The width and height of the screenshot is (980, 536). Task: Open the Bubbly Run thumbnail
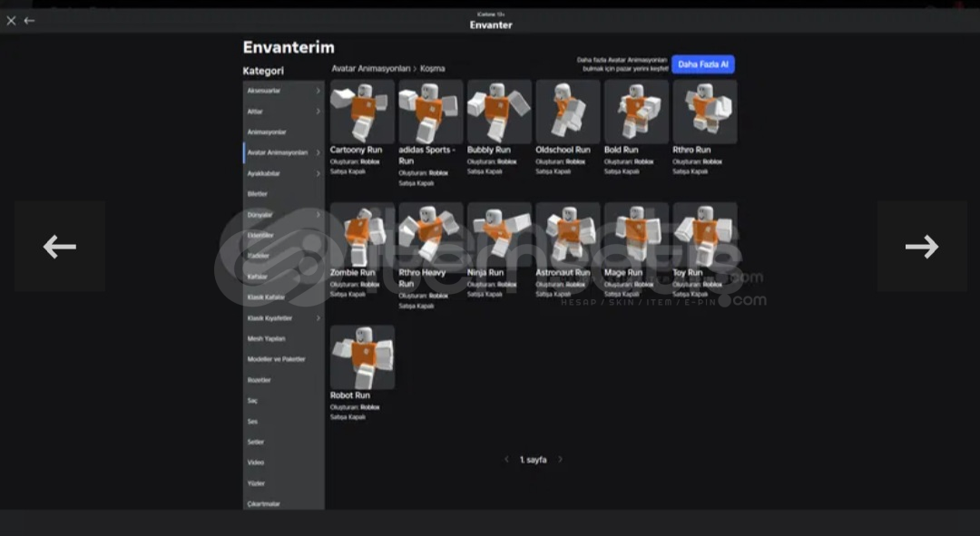499,112
